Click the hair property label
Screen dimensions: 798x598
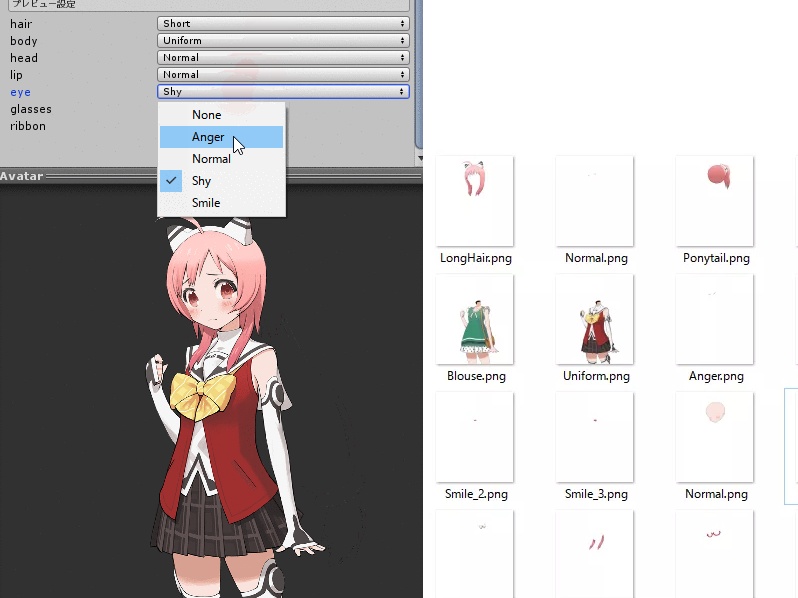(x=21, y=24)
